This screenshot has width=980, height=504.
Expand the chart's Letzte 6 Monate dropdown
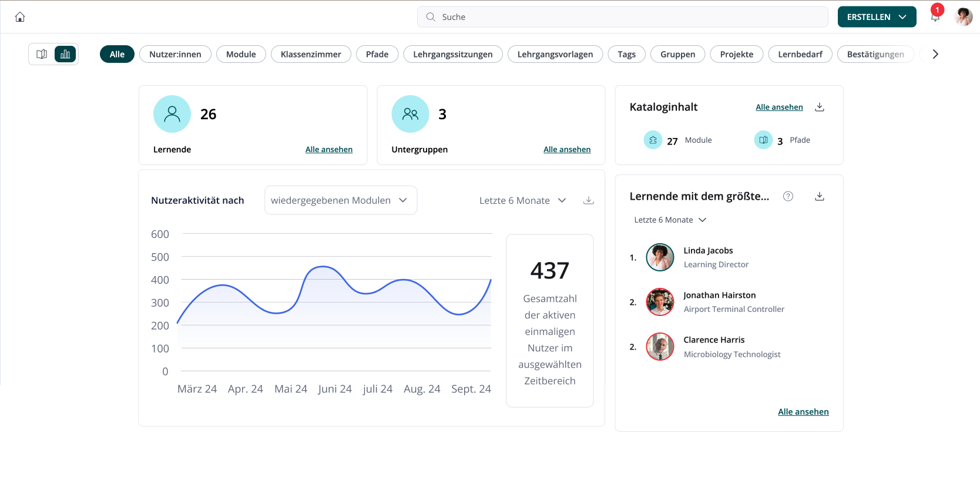pyautogui.click(x=522, y=200)
